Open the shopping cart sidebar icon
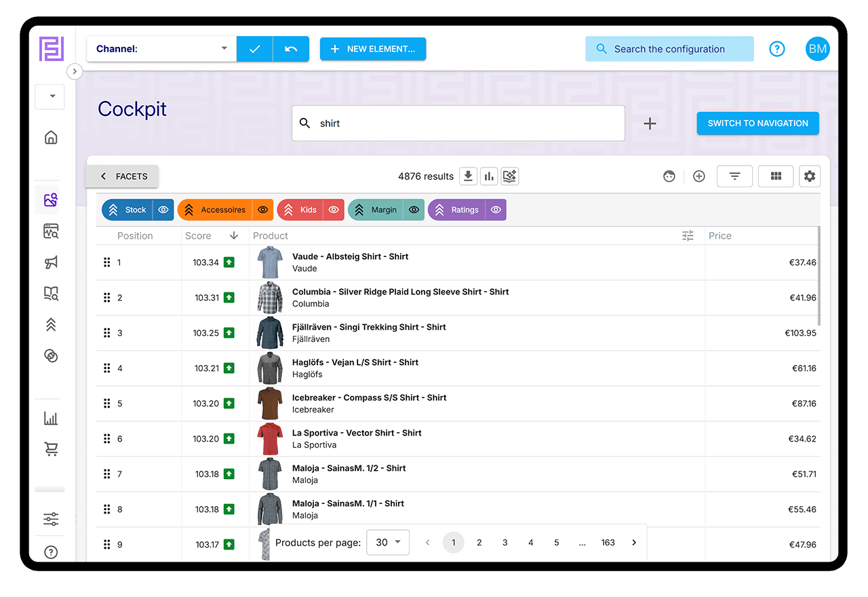This screenshot has height=597, width=868. [51, 448]
